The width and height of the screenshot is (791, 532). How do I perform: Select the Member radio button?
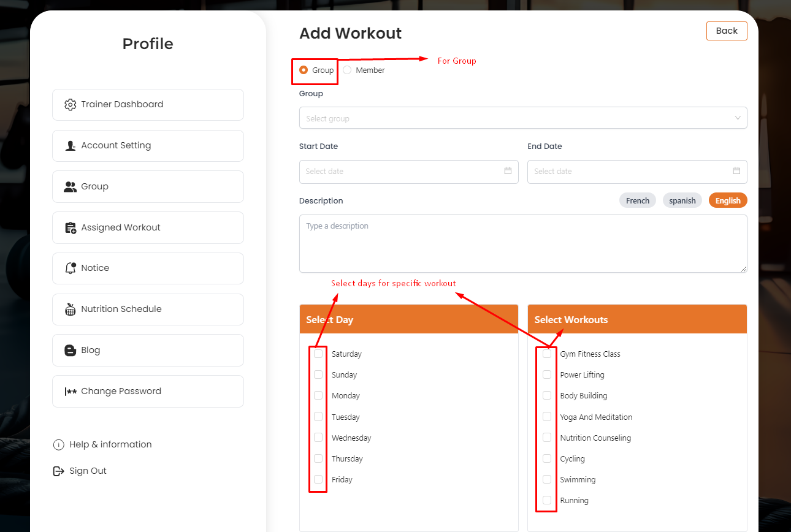point(347,70)
